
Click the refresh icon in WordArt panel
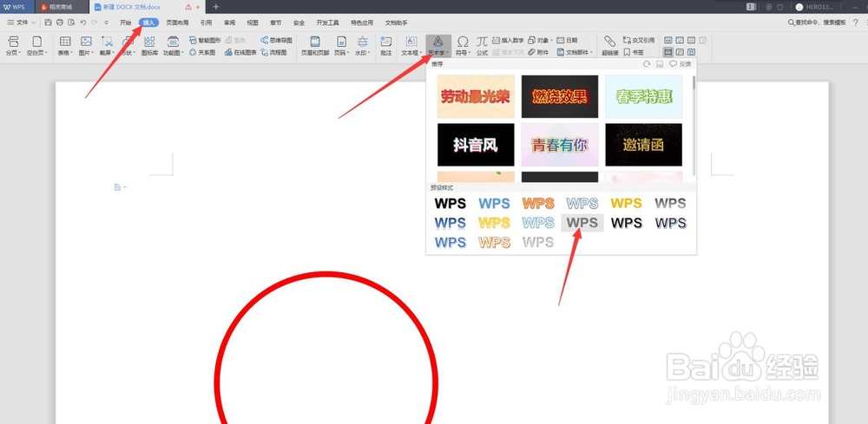click(647, 64)
